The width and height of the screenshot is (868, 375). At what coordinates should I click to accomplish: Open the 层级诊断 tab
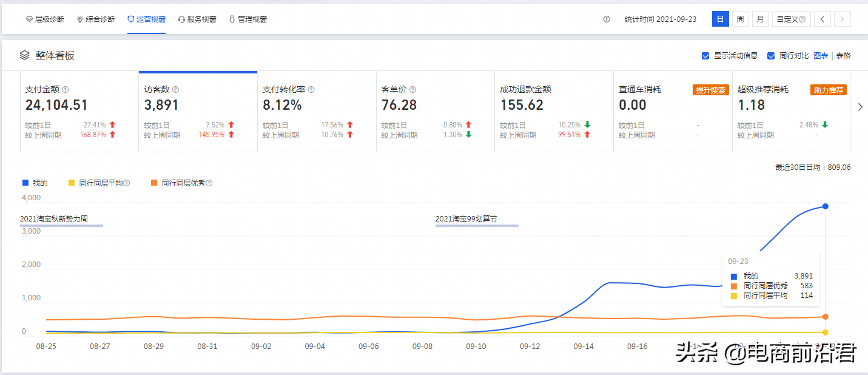click(45, 19)
